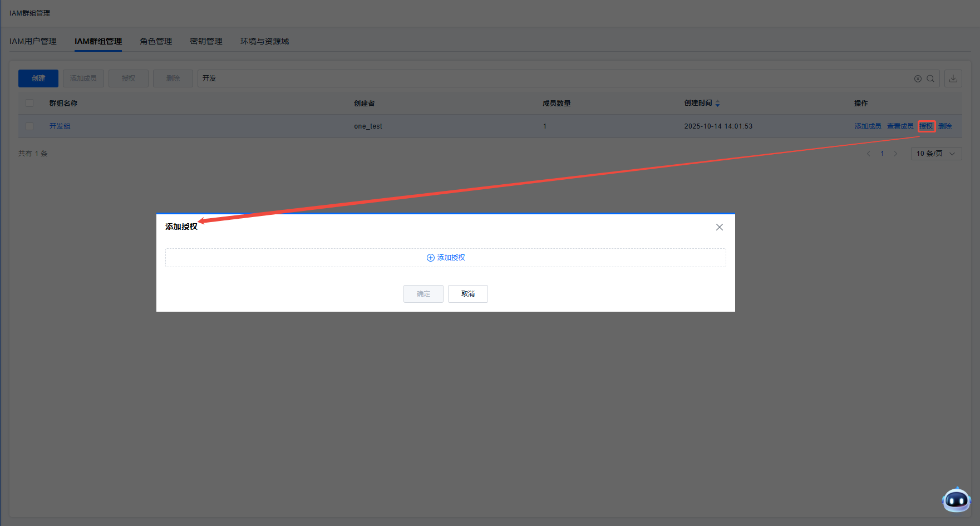Close the 添加授权 dialog
The width and height of the screenshot is (980, 526).
coord(719,227)
